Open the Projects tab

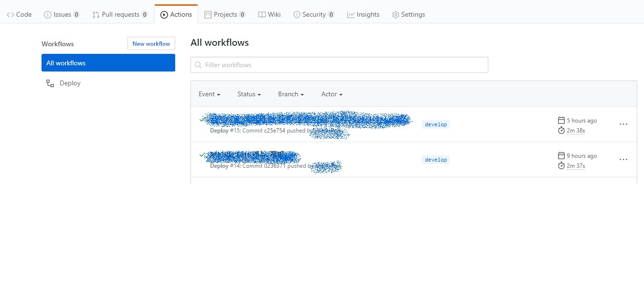pos(225,14)
